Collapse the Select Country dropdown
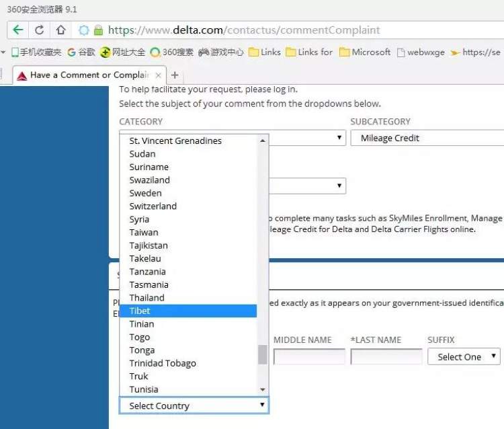Screen dimensions: 504x429 194,405
